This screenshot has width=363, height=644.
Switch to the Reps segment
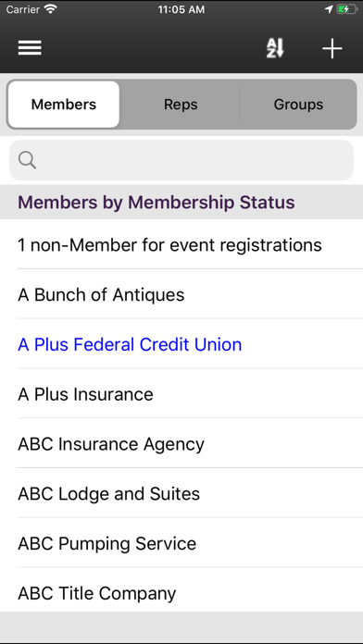point(181,105)
